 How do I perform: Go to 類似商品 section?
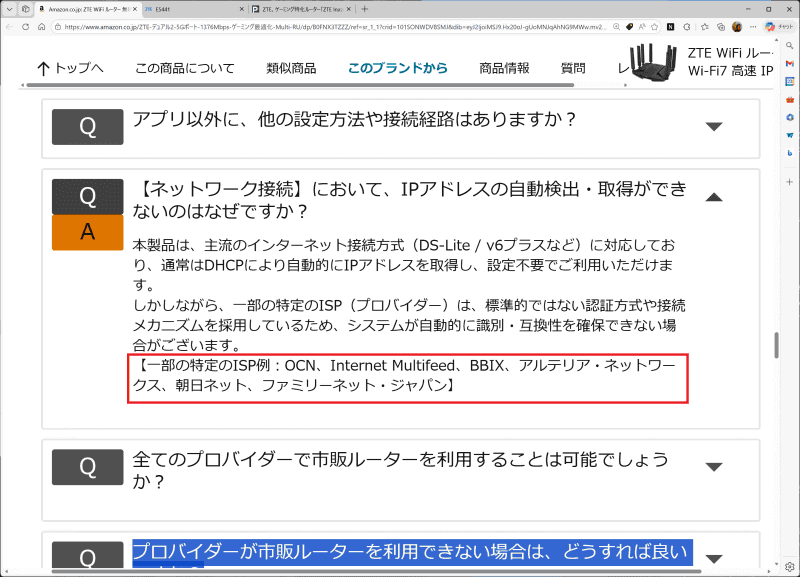[291, 68]
